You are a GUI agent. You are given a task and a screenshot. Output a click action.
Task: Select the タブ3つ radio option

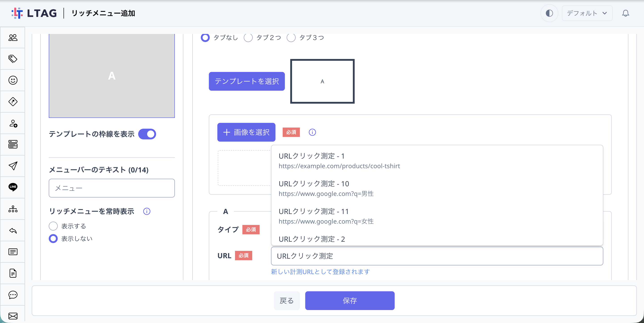[x=291, y=38]
